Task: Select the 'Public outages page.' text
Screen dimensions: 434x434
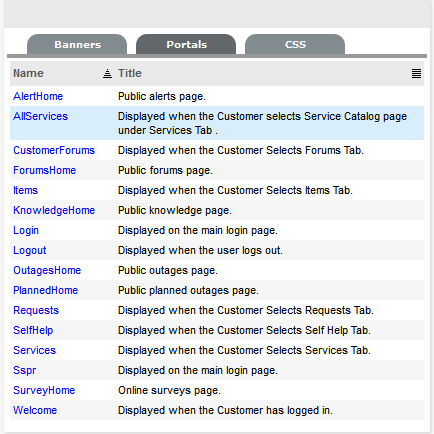Action: coord(168,270)
